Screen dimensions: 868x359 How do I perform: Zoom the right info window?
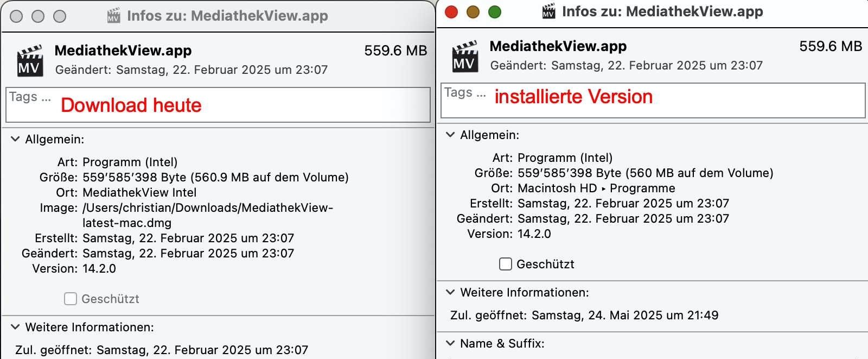pos(495,12)
